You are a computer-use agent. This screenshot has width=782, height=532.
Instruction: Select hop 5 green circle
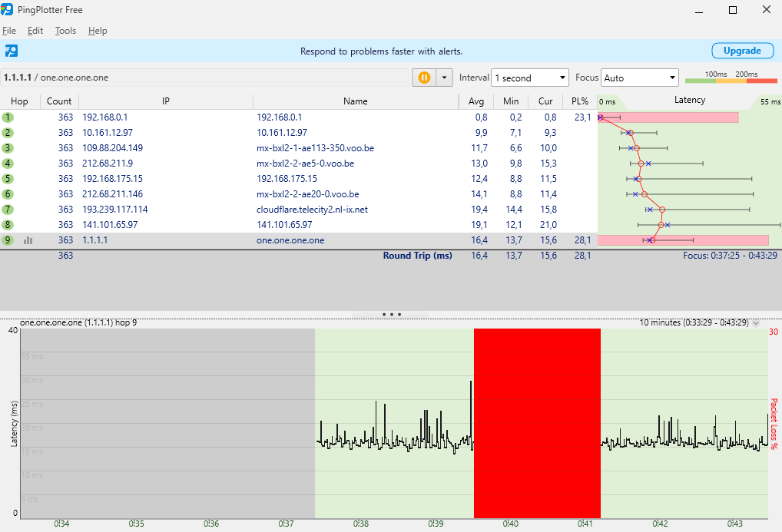[8, 179]
